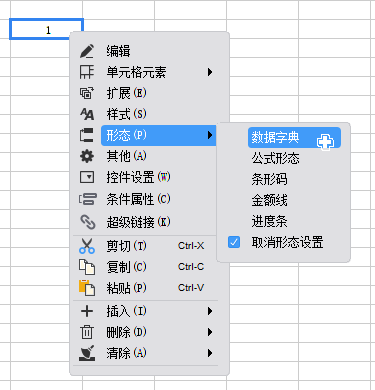Click the widget icon beside 控件设置(W)
This screenshot has width=375, height=390.
[x=87, y=177]
